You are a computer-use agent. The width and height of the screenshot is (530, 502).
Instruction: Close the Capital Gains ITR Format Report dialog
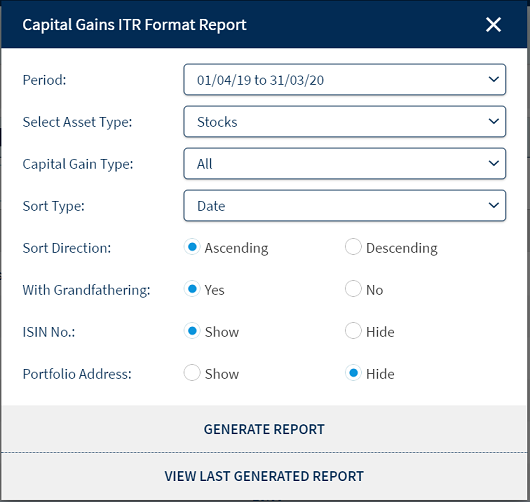[x=493, y=25]
